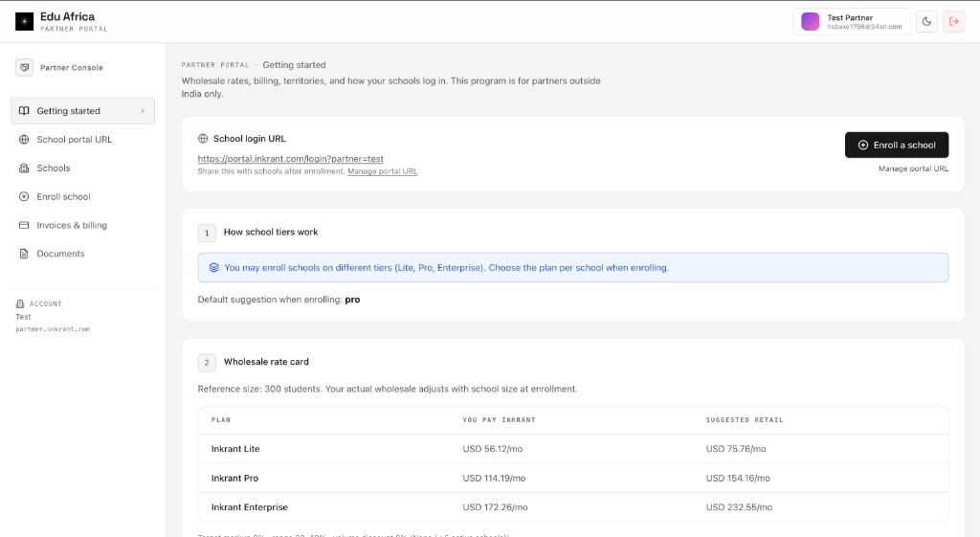This screenshot has height=537, width=980.
Task: Click the Documents file icon
Action: (24, 253)
